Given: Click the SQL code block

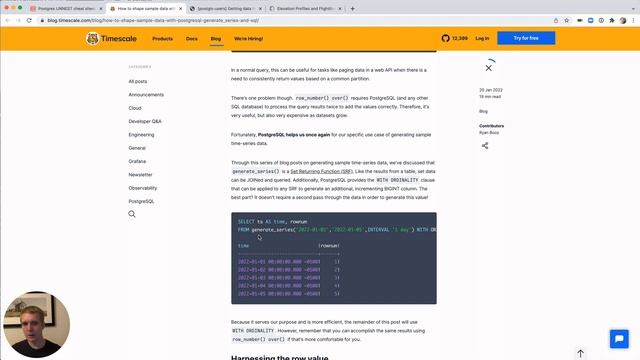Looking at the screenshot, I should click(333, 258).
